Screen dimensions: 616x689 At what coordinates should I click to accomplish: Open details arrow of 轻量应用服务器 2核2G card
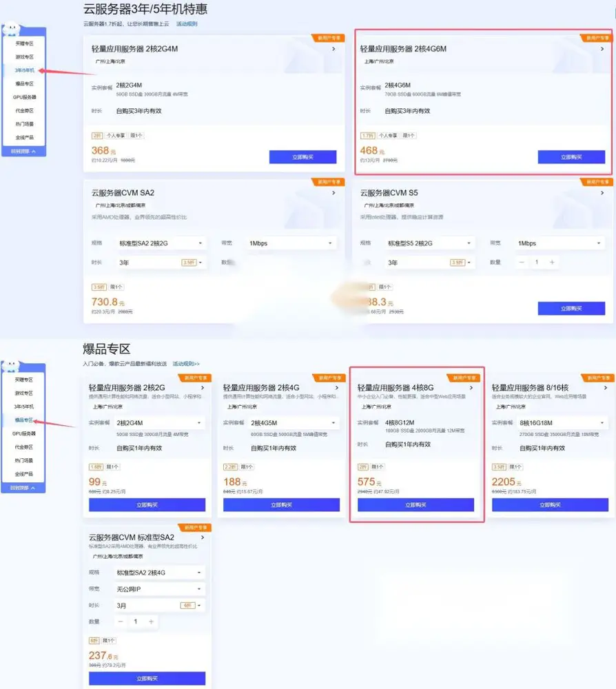(x=203, y=387)
